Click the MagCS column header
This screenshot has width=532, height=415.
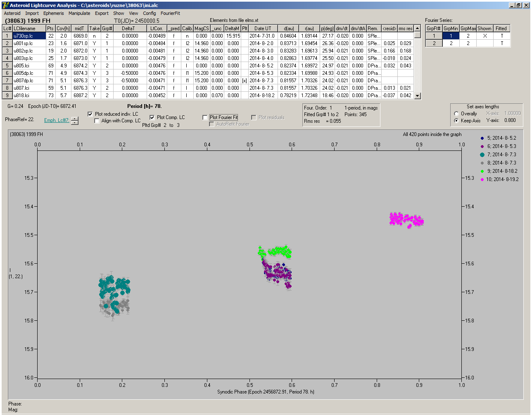pos(201,29)
